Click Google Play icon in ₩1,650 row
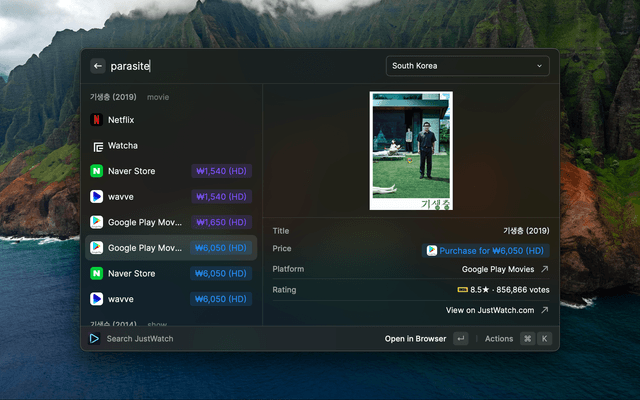 pyautogui.click(x=96, y=222)
